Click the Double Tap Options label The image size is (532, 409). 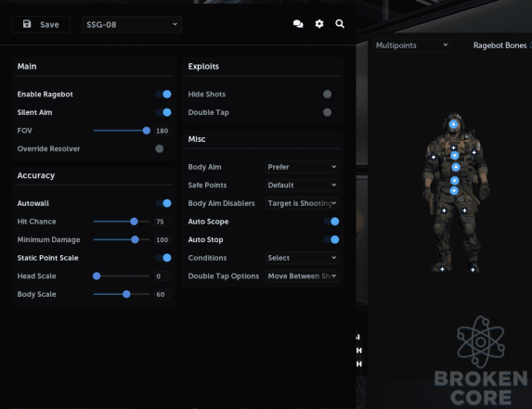pos(224,276)
